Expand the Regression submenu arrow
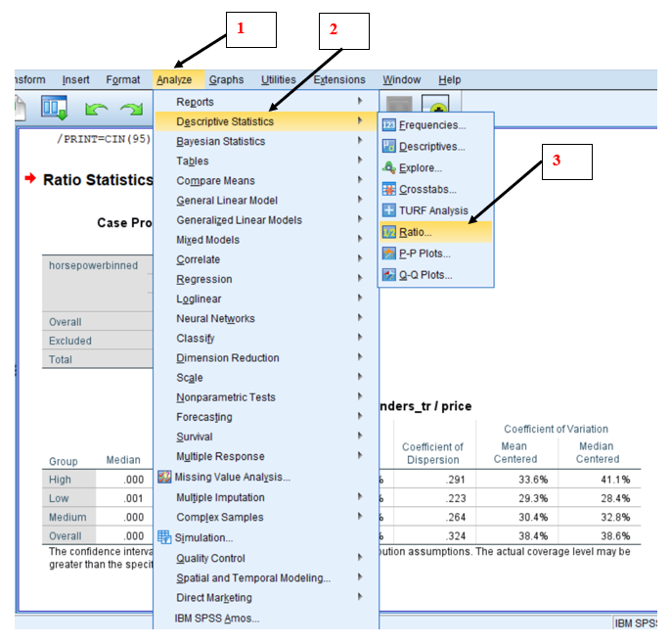The width and height of the screenshot is (670, 644). (x=361, y=279)
